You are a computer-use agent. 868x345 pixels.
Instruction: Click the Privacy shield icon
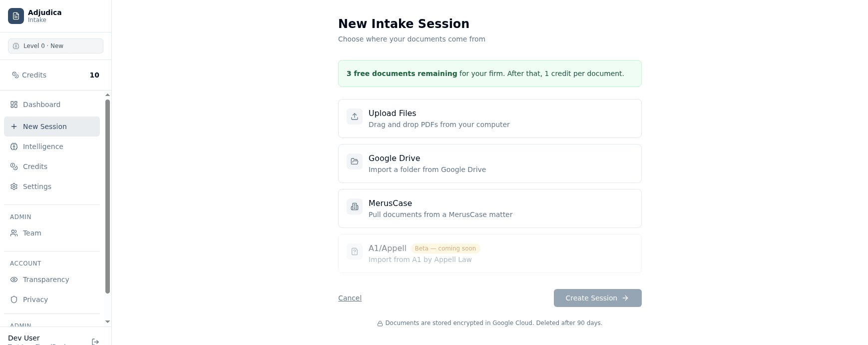click(14, 299)
